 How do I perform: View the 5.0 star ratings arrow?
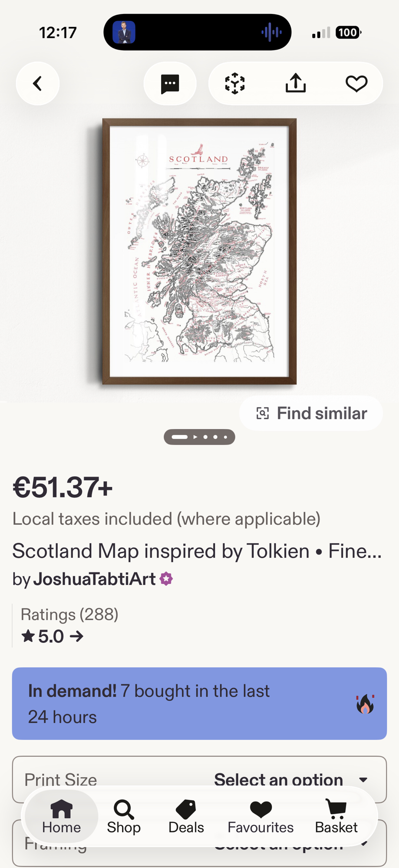point(52,637)
